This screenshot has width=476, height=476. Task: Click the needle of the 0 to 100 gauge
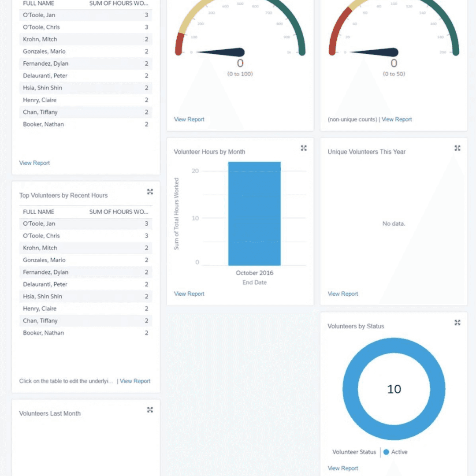pos(221,52)
